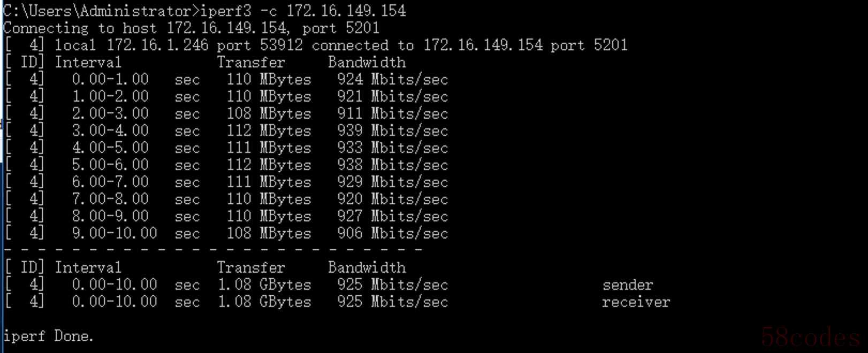Click the 924 Mbits/sec bandwidth value
868x353 pixels.
click(392, 80)
